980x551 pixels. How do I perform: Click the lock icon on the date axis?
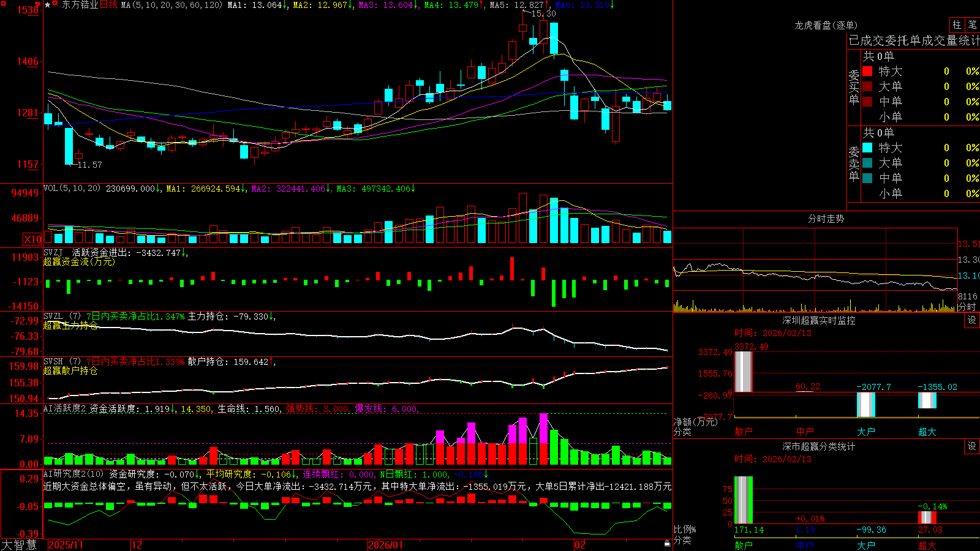(667, 544)
